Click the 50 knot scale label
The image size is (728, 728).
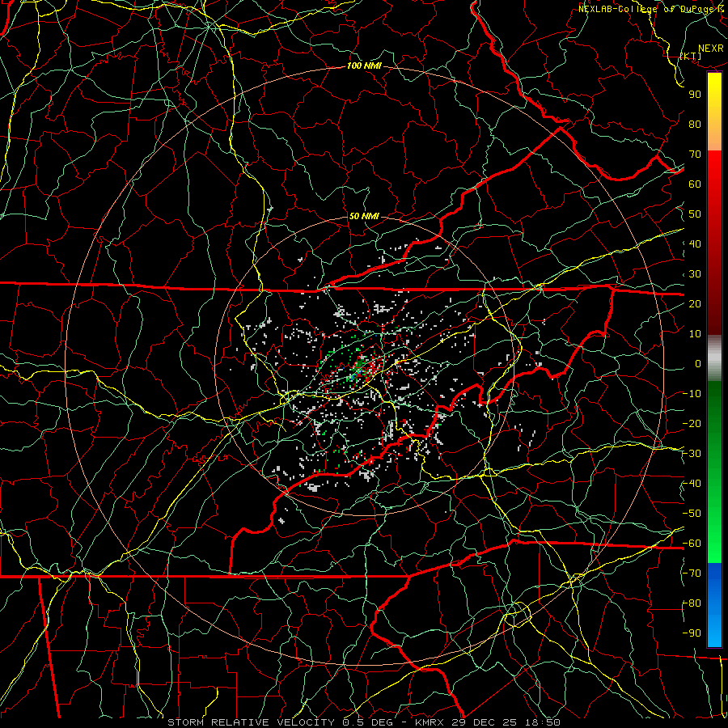(695, 214)
